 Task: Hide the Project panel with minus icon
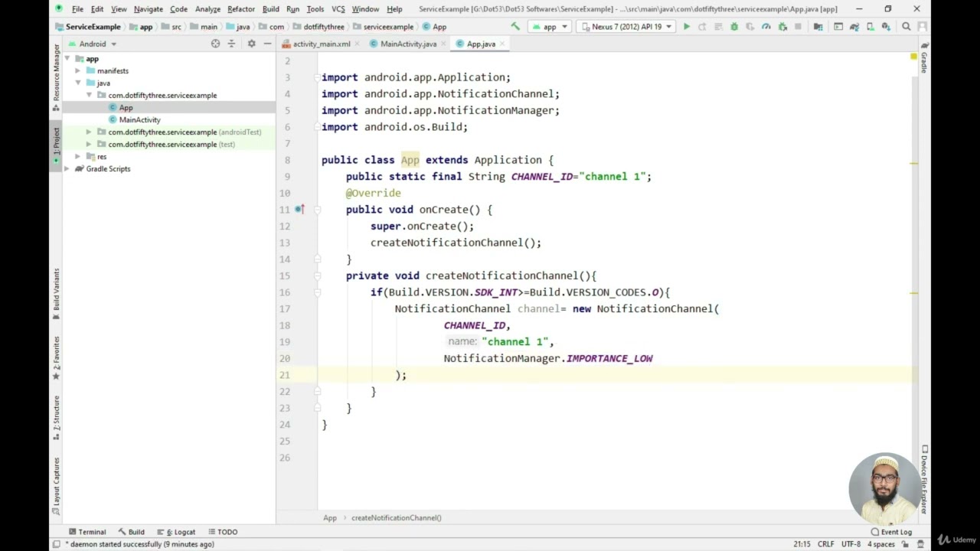click(267, 44)
